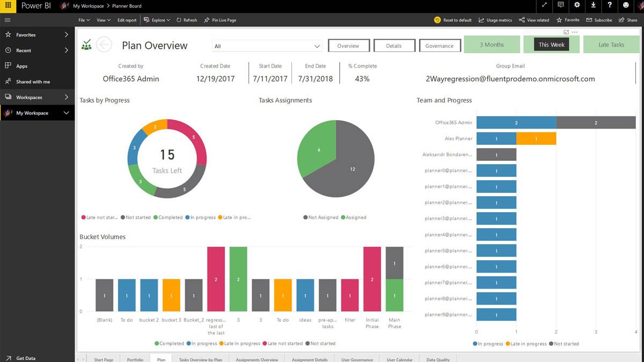Click the download icon in header
644x362 pixels.
593,5
